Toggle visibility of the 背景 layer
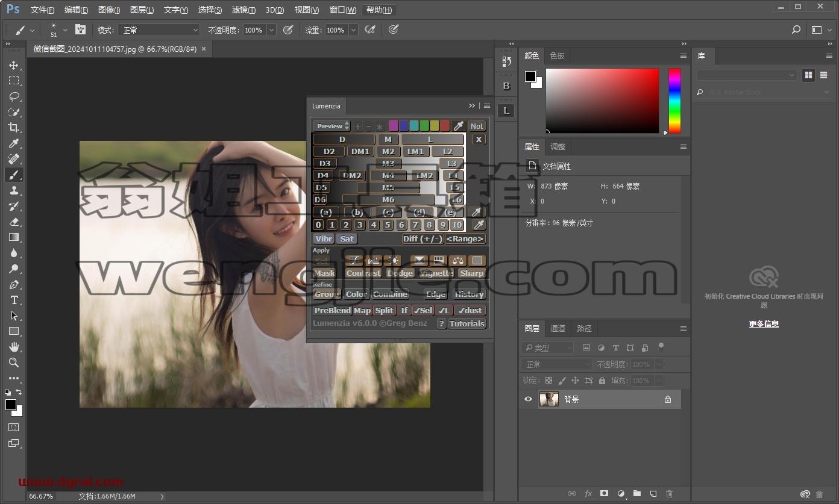The height and width of the screenshot is (504, 839). click(x=529, y=399)
